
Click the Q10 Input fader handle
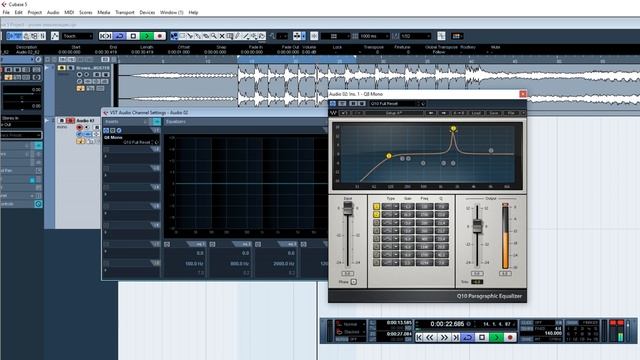pyautogui.click(x=348, y=209)
